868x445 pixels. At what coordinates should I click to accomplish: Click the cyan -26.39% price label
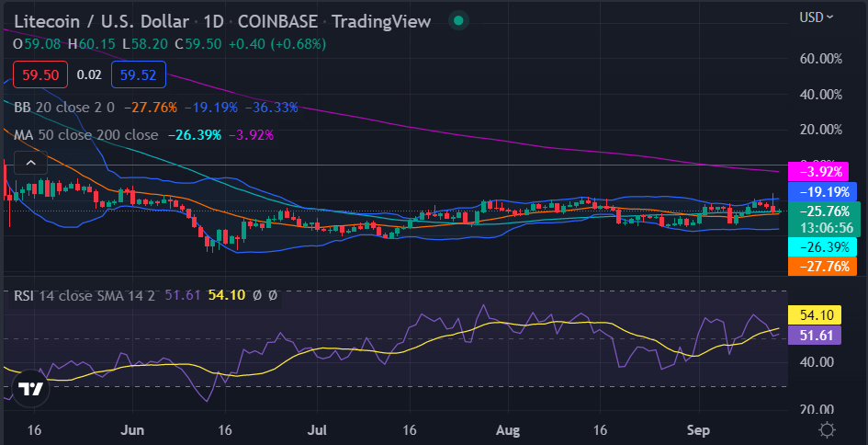tap(821, 246)
